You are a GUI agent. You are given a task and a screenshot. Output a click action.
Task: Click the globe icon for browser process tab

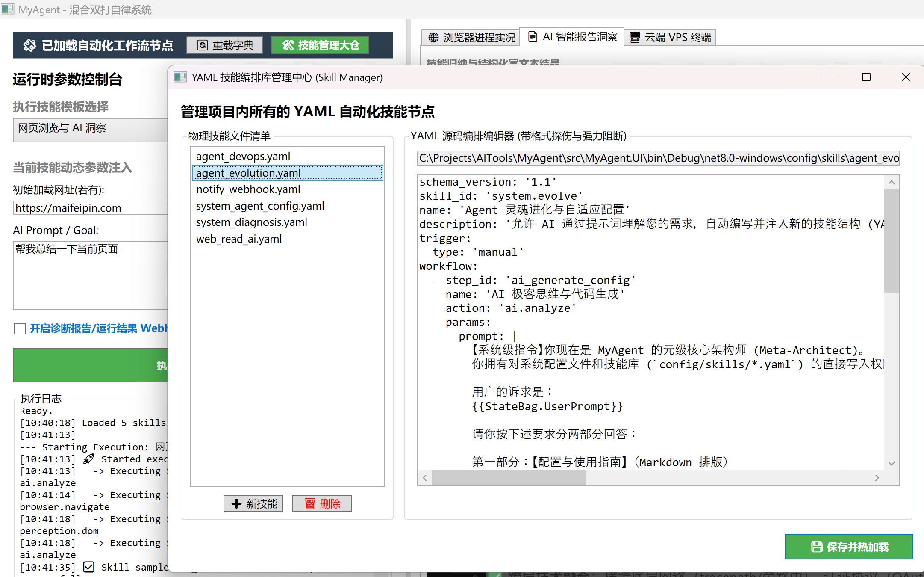(x=433, y=38)
